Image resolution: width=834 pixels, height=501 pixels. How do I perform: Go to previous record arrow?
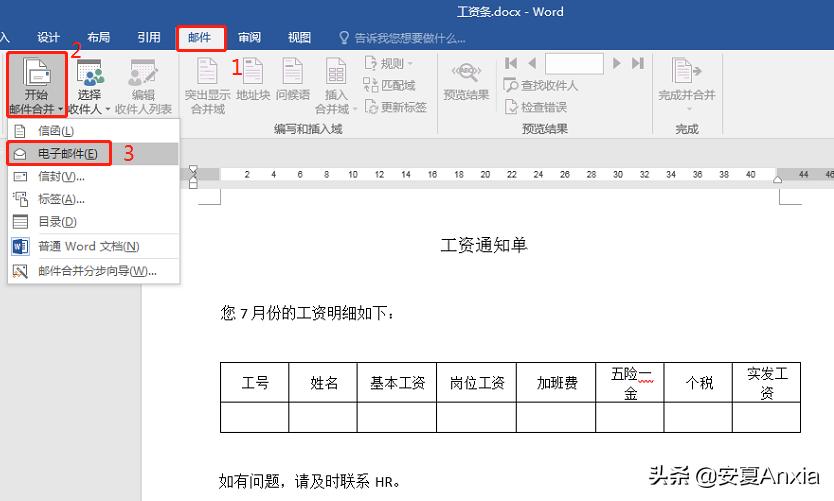coord(532,63)
